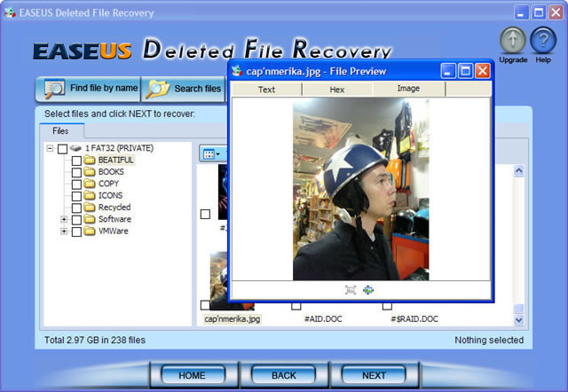Image resolution: width=568 pixels, height=392 pixels.
Task: Click the FAT32 drive icon
Action: tap(75, 148)
